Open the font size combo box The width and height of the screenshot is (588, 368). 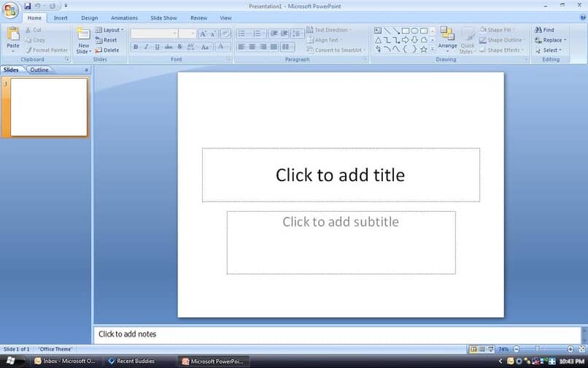[x=187, y=34]
